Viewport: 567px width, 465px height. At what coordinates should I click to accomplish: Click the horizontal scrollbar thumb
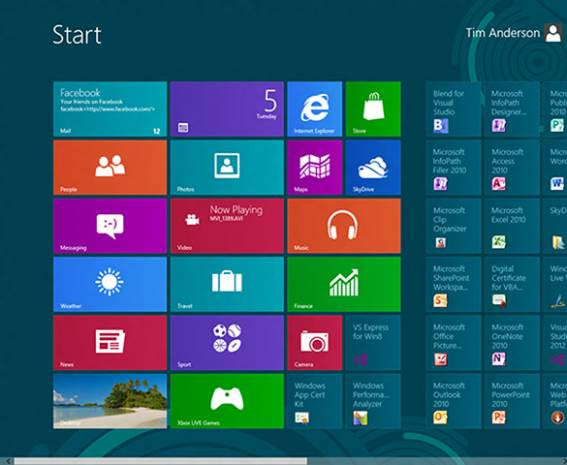[x=161, y=461]
